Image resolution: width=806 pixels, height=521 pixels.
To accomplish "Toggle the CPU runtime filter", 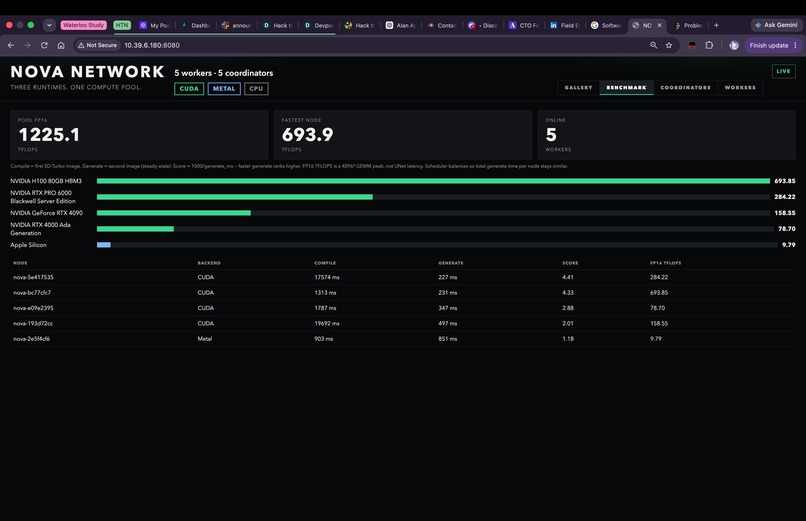I will tap(256, 88).
